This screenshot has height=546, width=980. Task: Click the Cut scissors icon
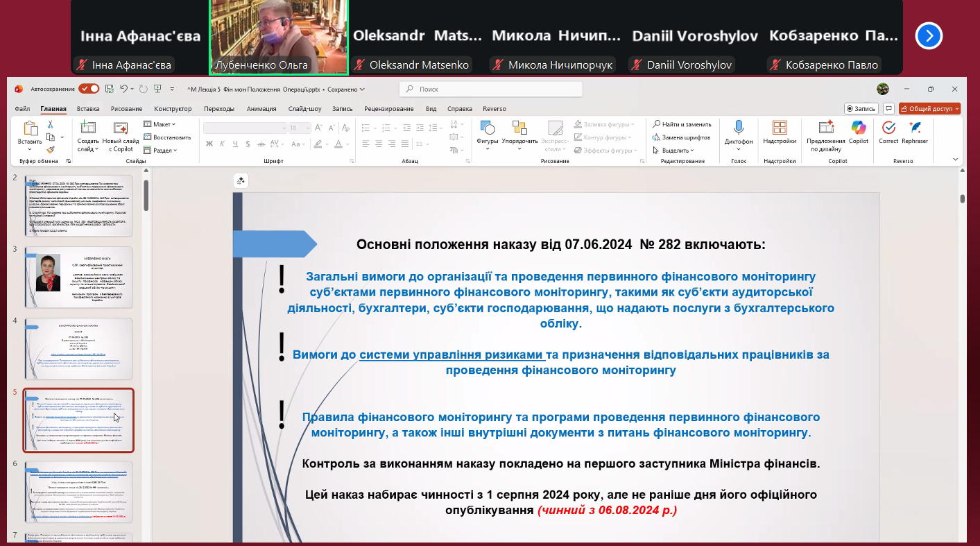click(x=51, y=124)
